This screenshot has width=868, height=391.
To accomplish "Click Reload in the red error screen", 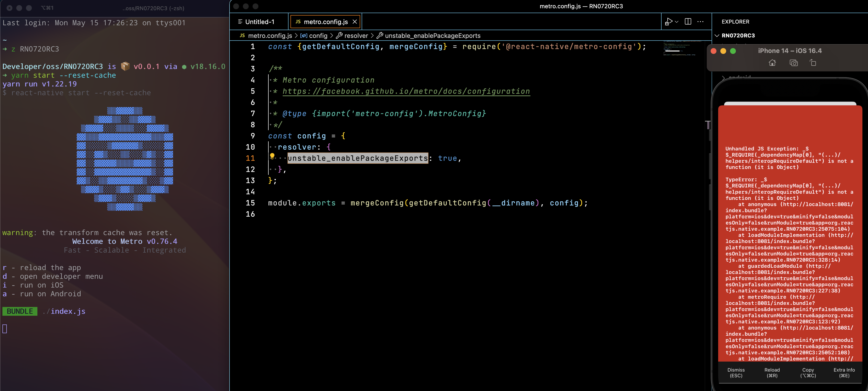I will (772, 373).
